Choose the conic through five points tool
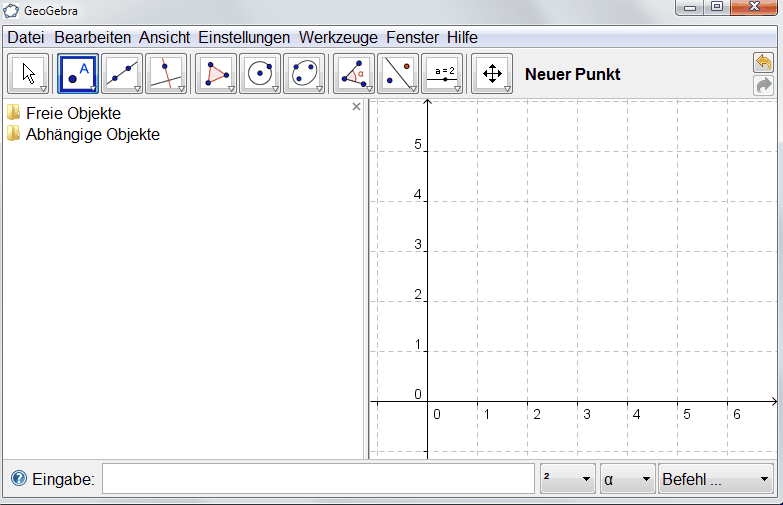The width and height of the screenshot is (783, 505). pos(304,74)
